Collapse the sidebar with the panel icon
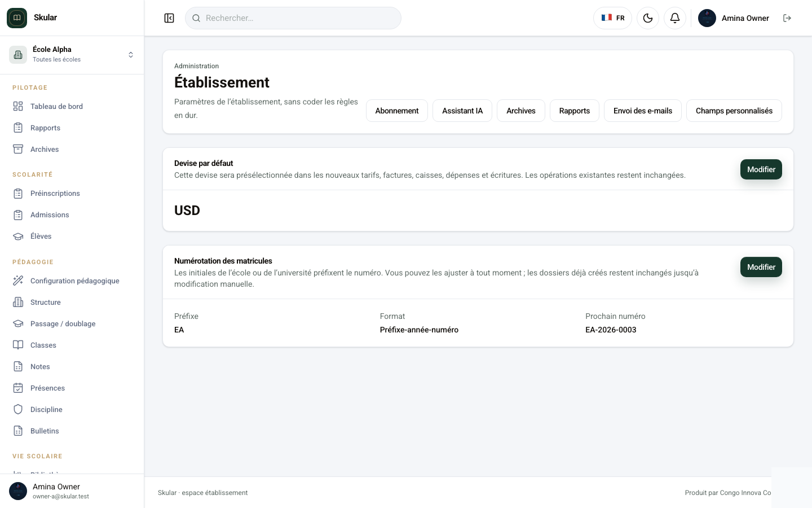The image size is (812, 508). coord(169,18)
